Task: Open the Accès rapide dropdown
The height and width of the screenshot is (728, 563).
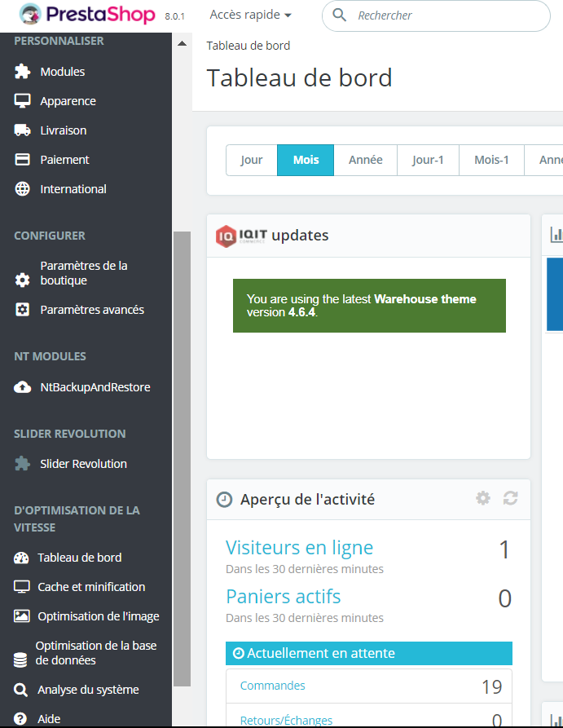Action: 251,15
